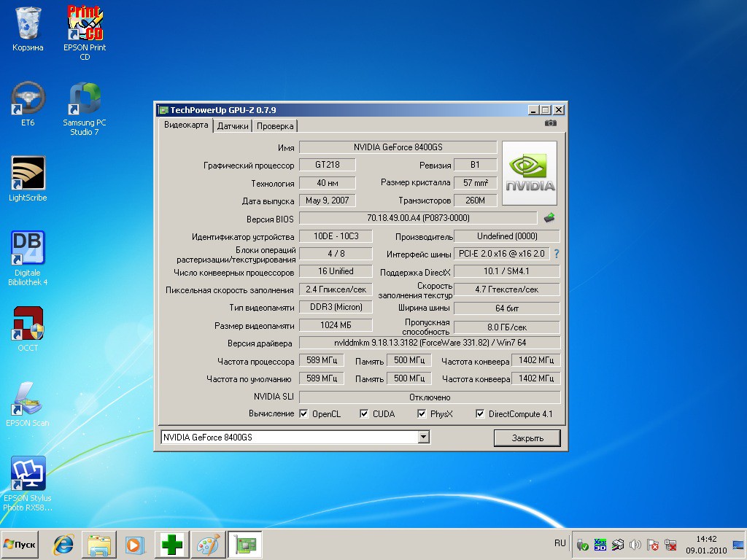
Task: Toggle the OpenCL checkbox
Action: [303, 414]
